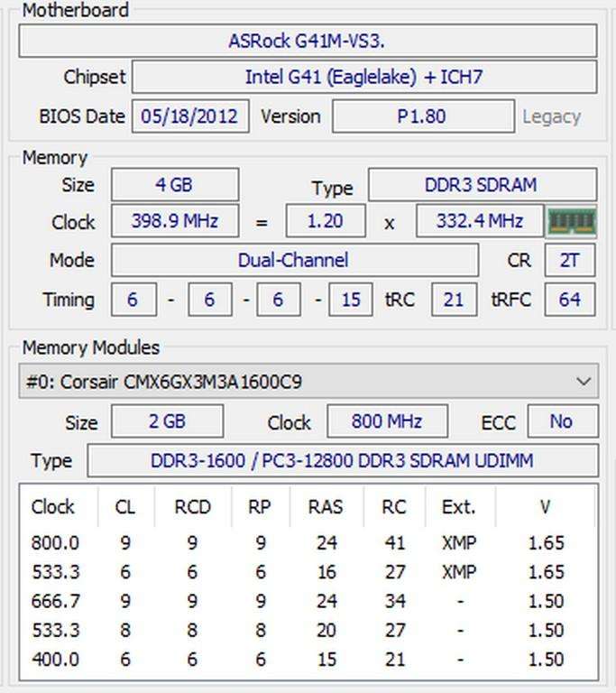Viewport: 616px width, 693px height.
Task: Select the RC column header
Action: pos(394,507)
